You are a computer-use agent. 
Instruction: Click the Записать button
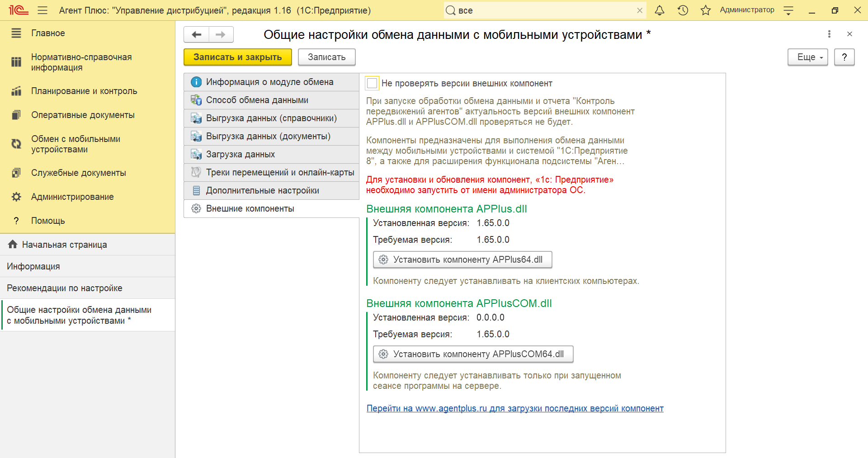[327, 57]
